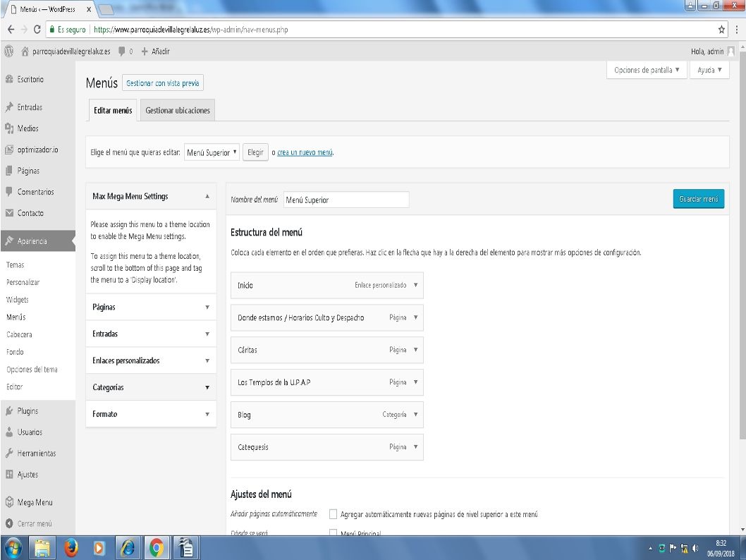Open Personalizar under Apariencia
This screenshot has width=746, height=560.
click(x=23, y=282)
